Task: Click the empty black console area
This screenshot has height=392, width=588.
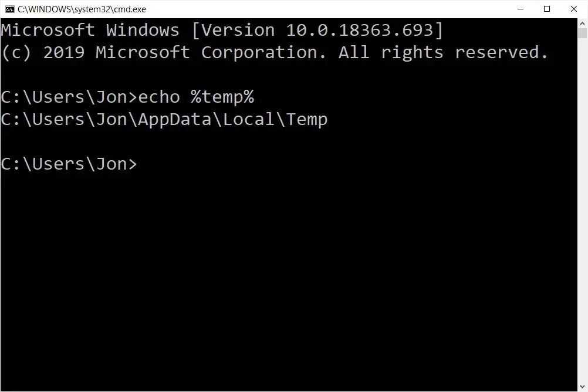Action: coord(289,278)
